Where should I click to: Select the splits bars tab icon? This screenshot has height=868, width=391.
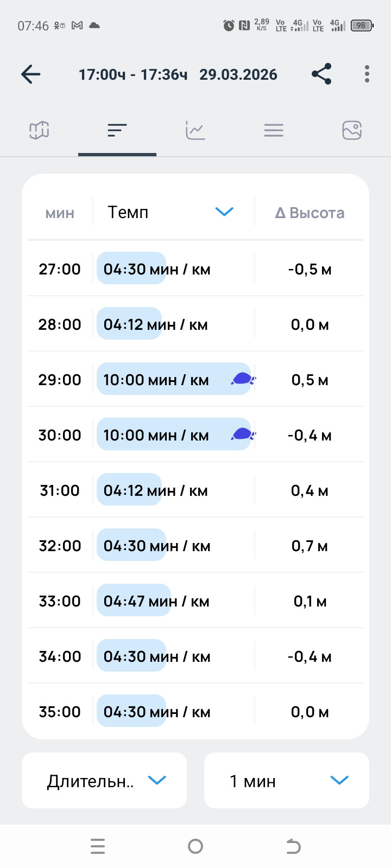pos(117,130)
